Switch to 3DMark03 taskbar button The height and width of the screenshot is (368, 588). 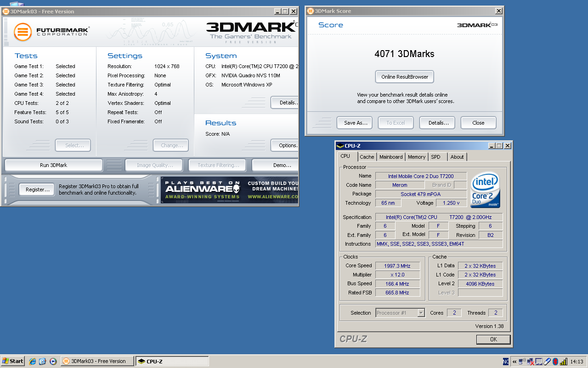pos(97,361)
